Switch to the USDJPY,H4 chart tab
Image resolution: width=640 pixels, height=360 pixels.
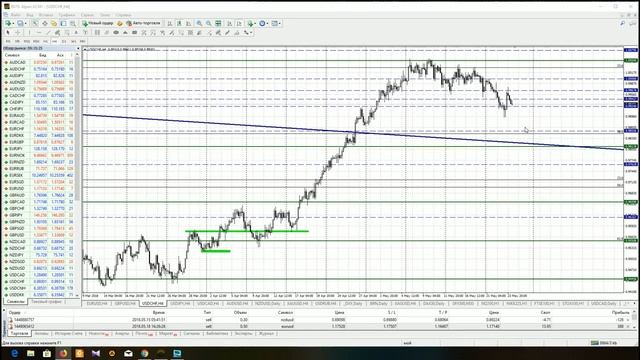180,304
